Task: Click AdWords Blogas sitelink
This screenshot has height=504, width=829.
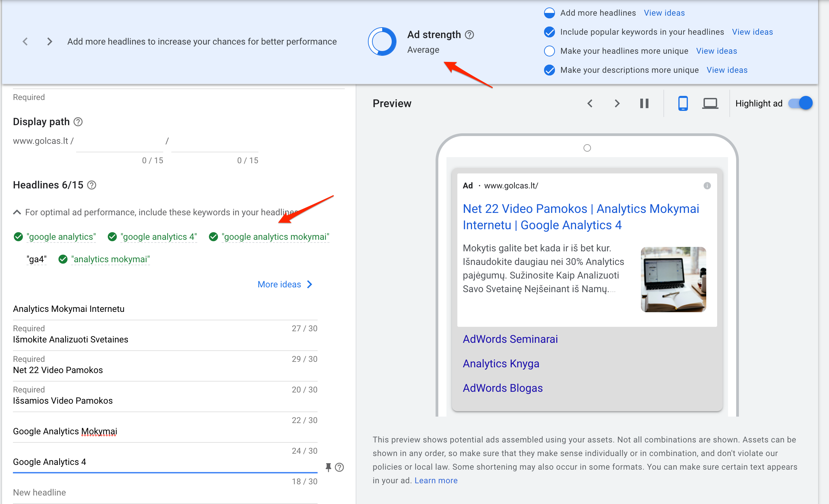Action: 503,388
